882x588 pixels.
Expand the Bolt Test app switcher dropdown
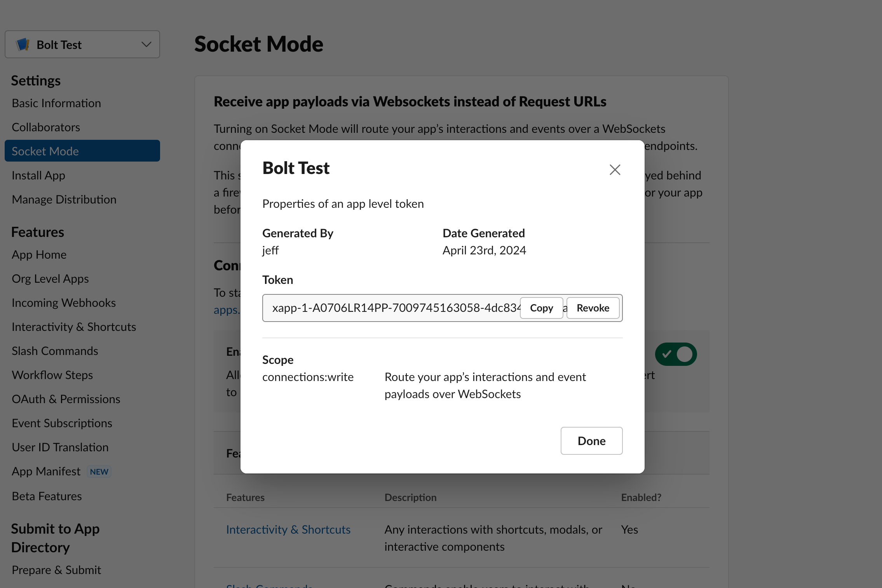coord(146,44)
